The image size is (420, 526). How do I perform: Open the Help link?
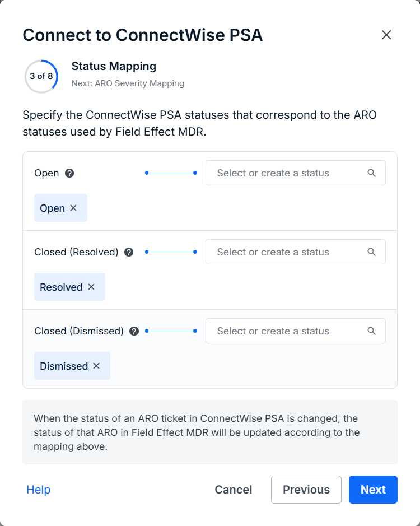(39, 490)
